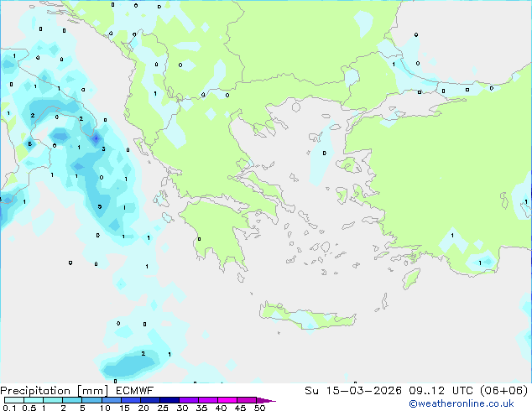Select the ECMWF model label
532x411 pixels.
tap(135, 391)
